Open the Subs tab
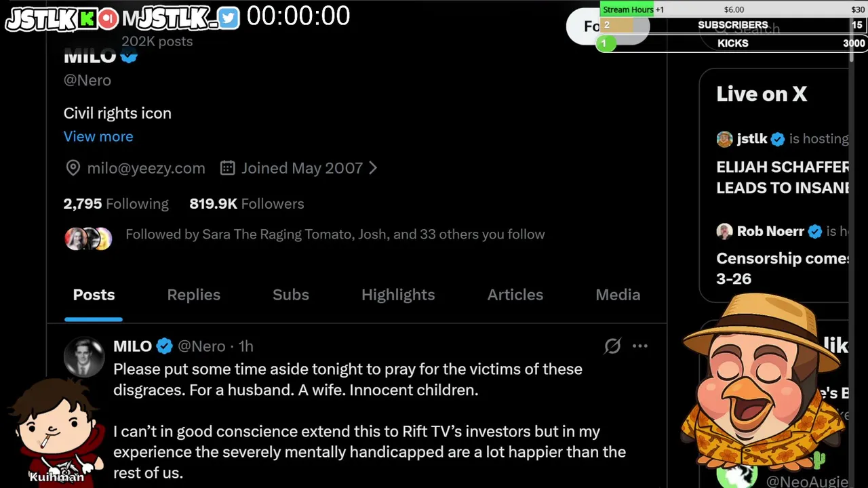 pos(290,295)
